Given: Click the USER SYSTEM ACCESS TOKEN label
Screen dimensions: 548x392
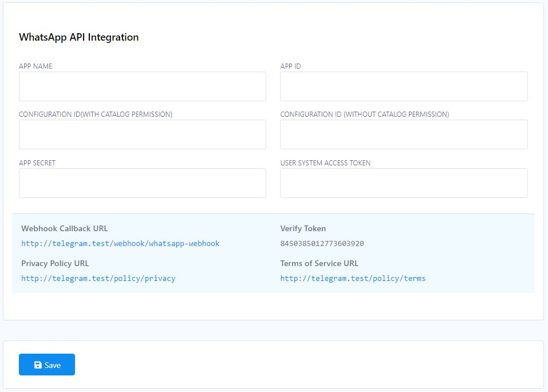Looking at the screenshot, I should coord(325,163).
